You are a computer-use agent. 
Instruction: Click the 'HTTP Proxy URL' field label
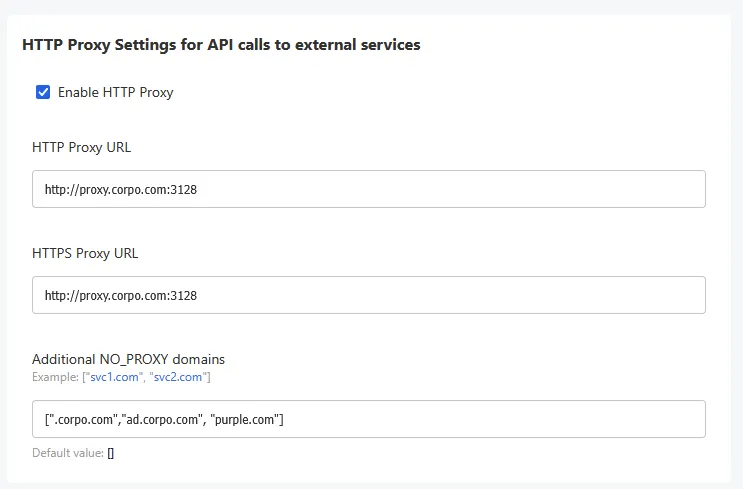click(82, 147)
